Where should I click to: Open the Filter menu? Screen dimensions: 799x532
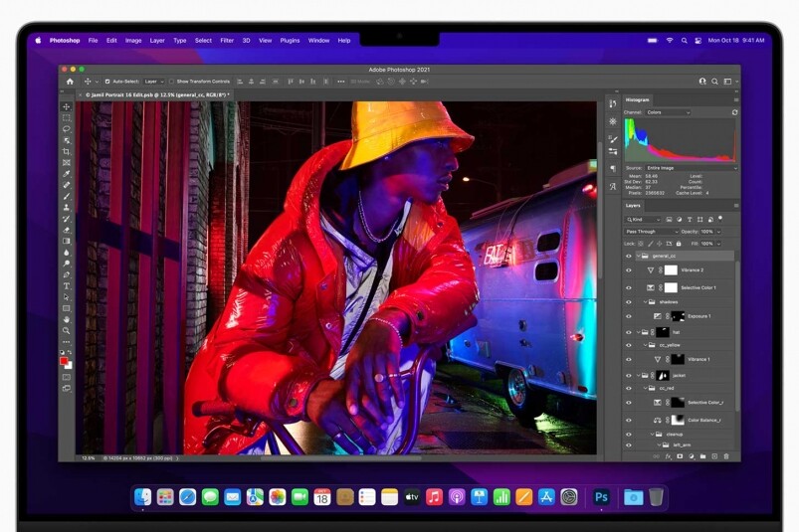click(x=227, y=40)
